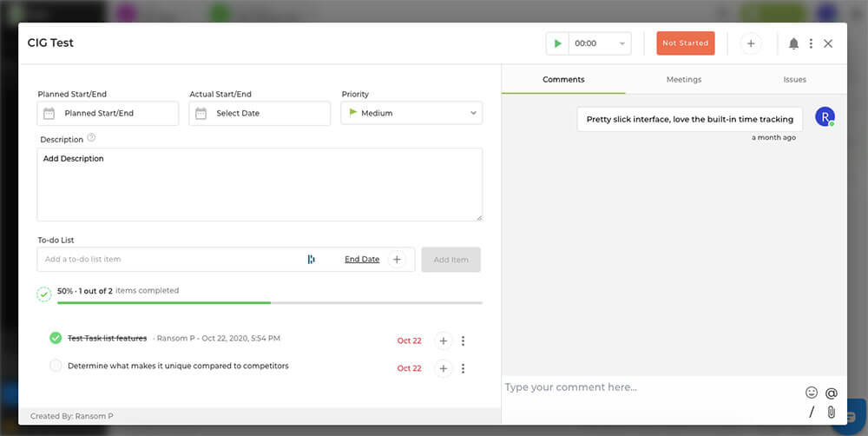Click the calendar icon in Planned Start/End
868x436 pixels.
click(49, 114)
